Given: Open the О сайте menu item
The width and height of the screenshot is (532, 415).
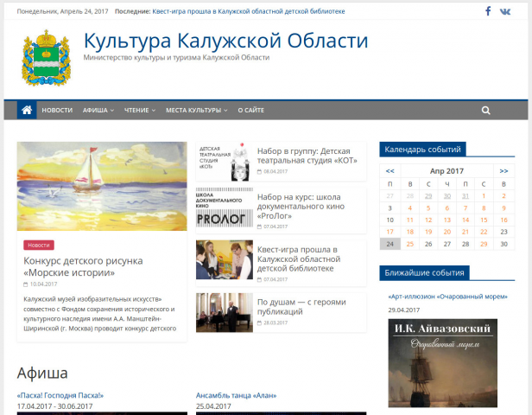Looking at the screenshot, I should [x=251, y=111].
